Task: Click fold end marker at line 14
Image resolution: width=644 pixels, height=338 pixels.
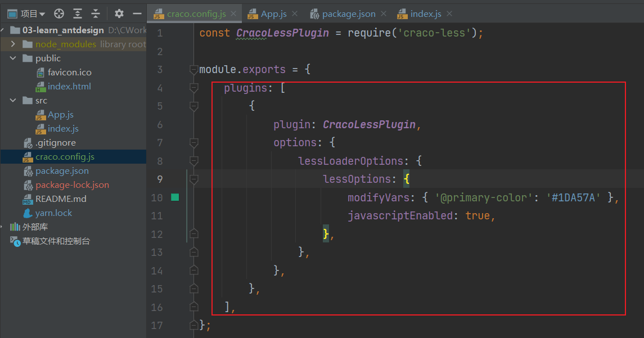Action: click(194, 271)
